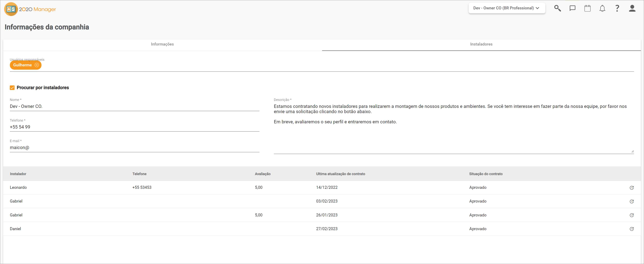This screenshot has width=644, height=264.
Task: Click the Telefone input field
Action: click(134, 127)
